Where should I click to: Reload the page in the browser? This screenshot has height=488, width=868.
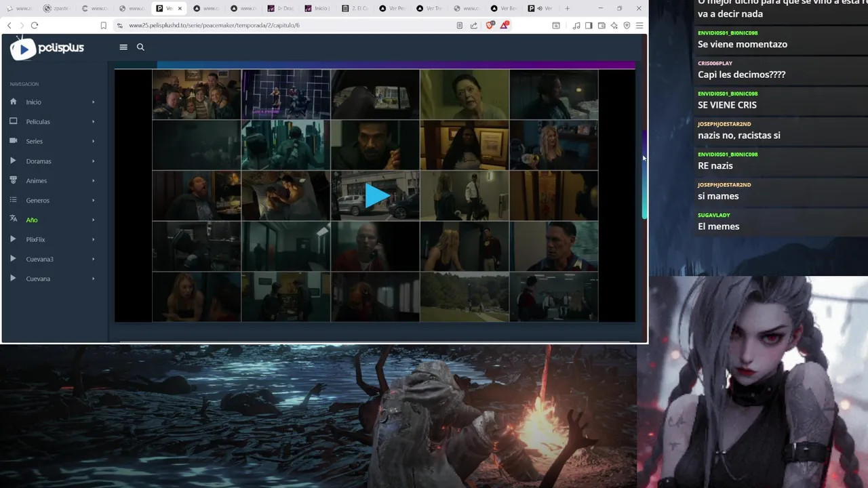click(35, 25)
